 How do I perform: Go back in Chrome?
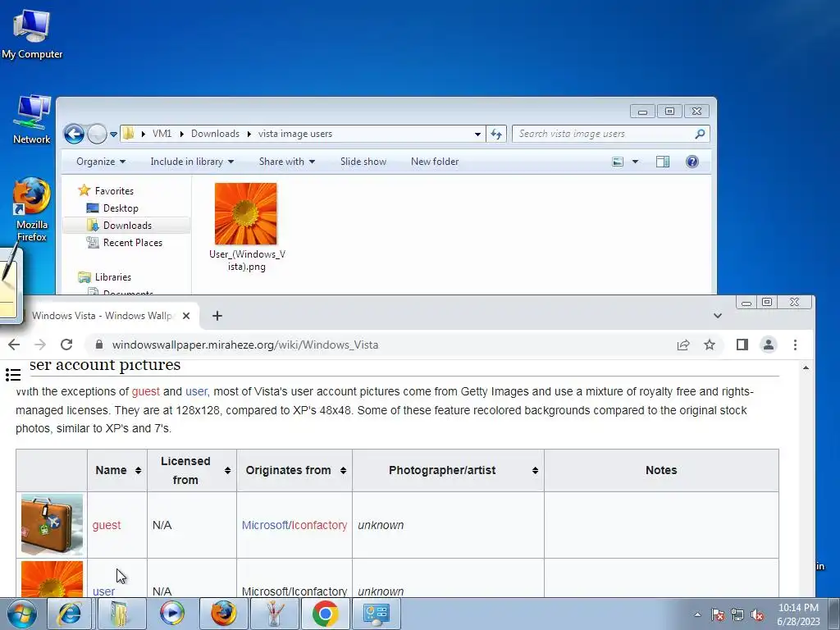[x=14, y=345]
